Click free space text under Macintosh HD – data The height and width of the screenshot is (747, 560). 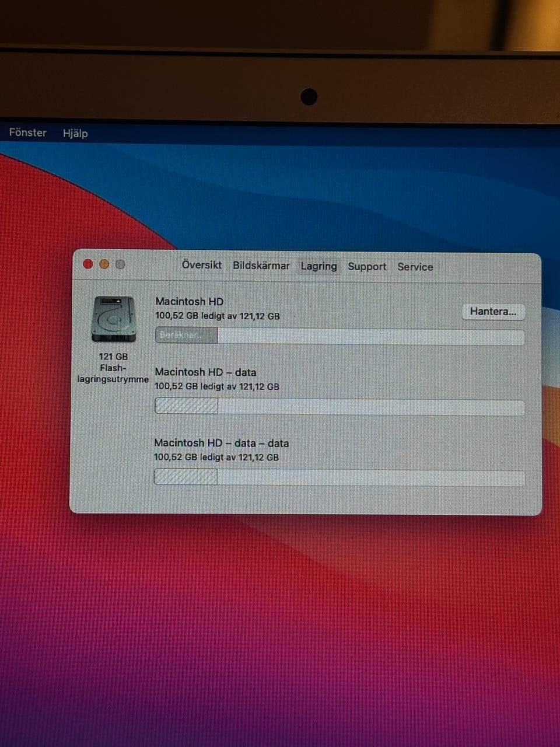(217, 386)
